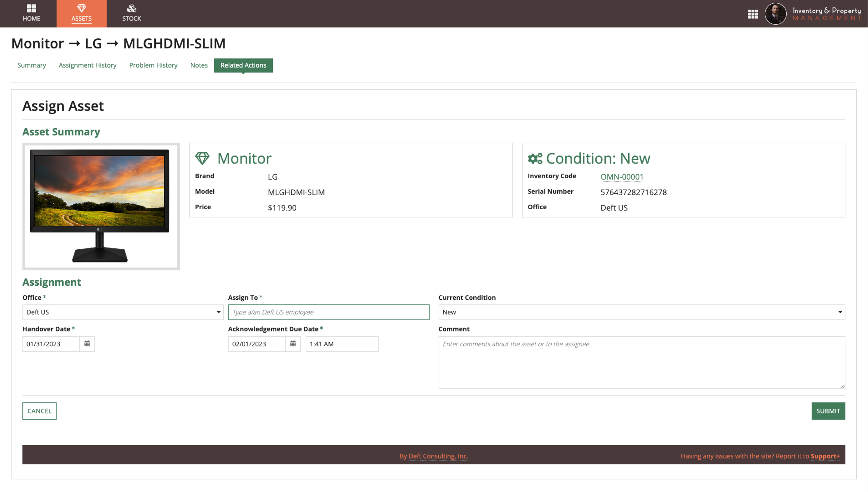The width and height of the screenshot is (868, 492).
Task: Select the Related Actions tab
Action: pos(243,65)
